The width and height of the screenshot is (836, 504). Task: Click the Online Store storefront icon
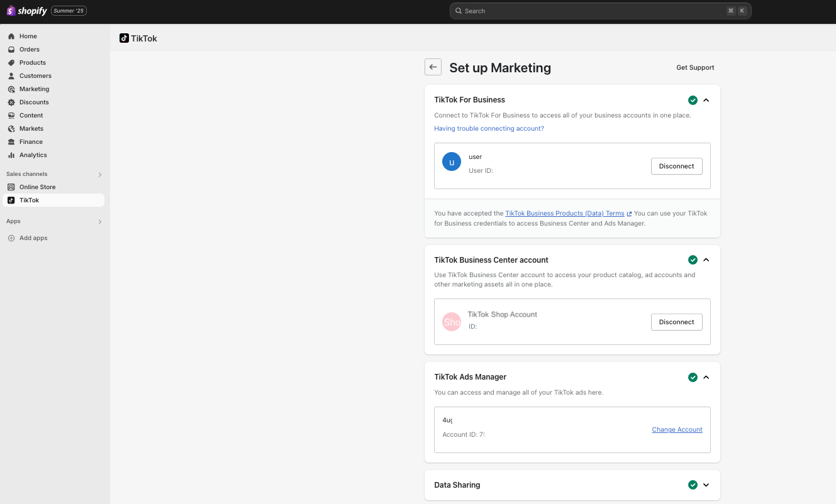coord(11,187)
